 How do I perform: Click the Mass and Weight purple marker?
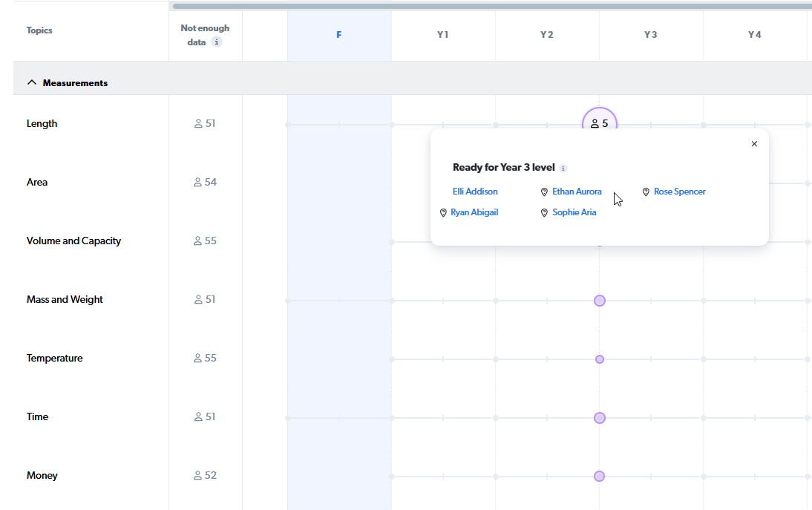pyautogui.click(x=600, y=301)
